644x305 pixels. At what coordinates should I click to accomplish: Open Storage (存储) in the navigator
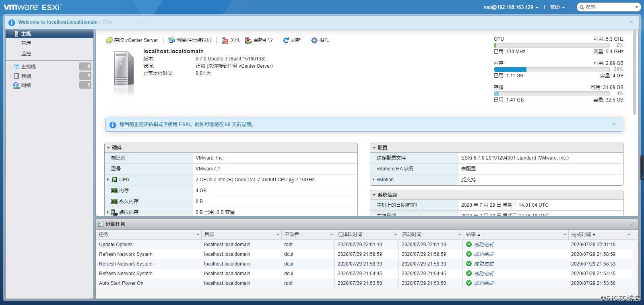point(26,76)
